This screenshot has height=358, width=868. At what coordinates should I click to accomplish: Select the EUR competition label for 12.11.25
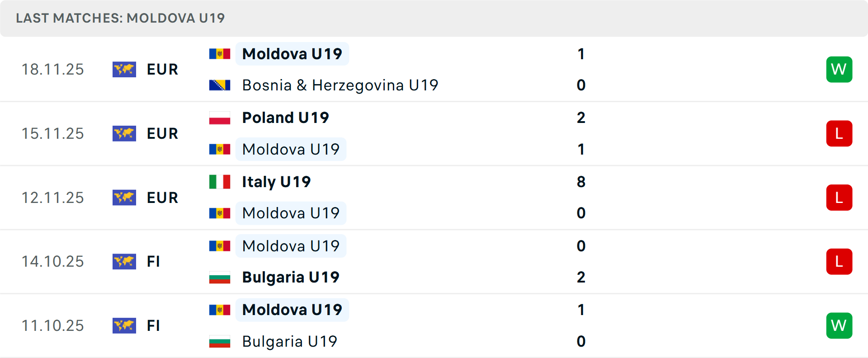[162, 198]
